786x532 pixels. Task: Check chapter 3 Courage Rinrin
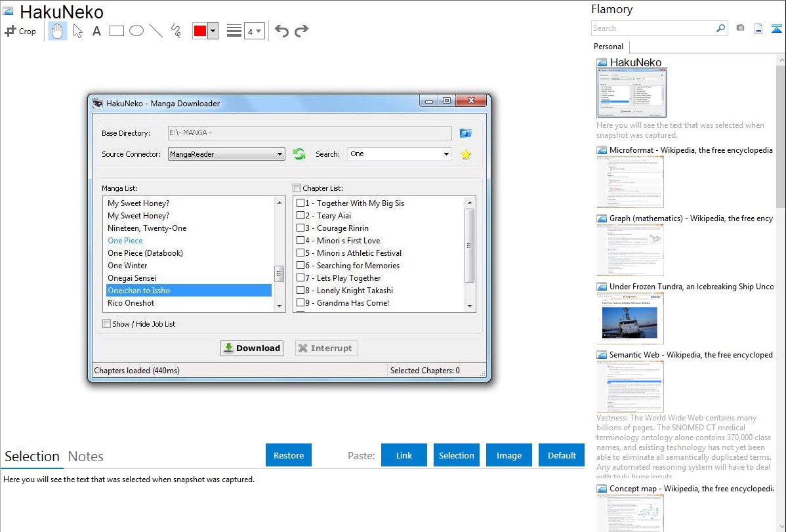[x=300, y=228]
